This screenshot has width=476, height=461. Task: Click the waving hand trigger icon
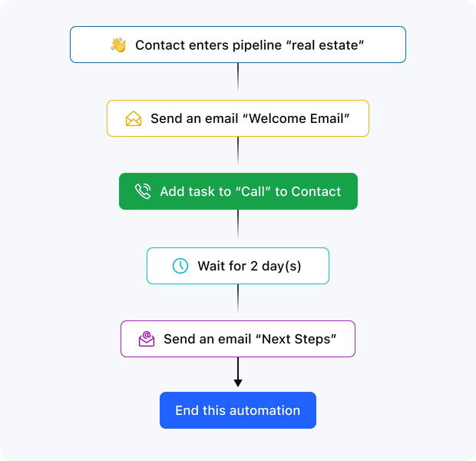(x=118, y=45)
